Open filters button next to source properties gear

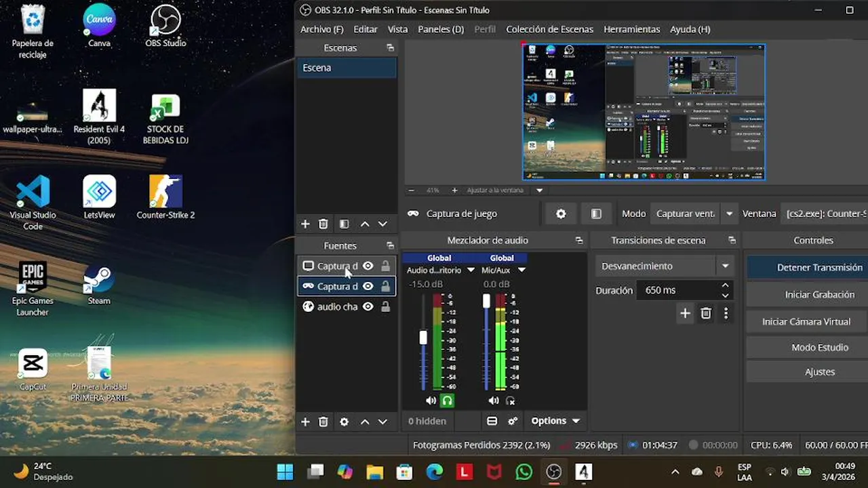(596, 213)
